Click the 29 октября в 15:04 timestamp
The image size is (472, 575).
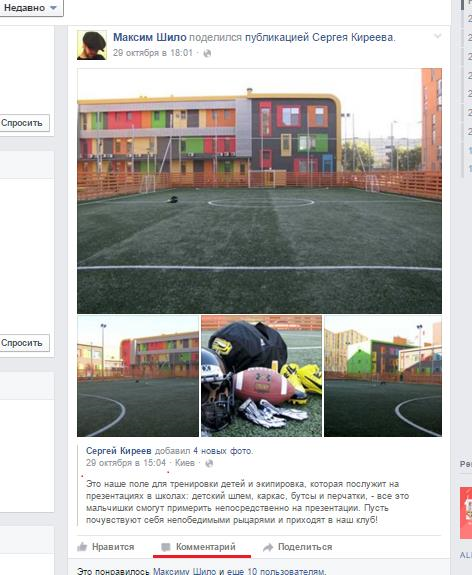pos(126,463)
